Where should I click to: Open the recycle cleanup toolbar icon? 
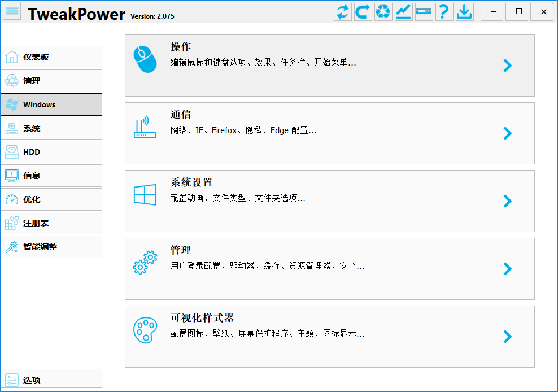pos(383,11)
